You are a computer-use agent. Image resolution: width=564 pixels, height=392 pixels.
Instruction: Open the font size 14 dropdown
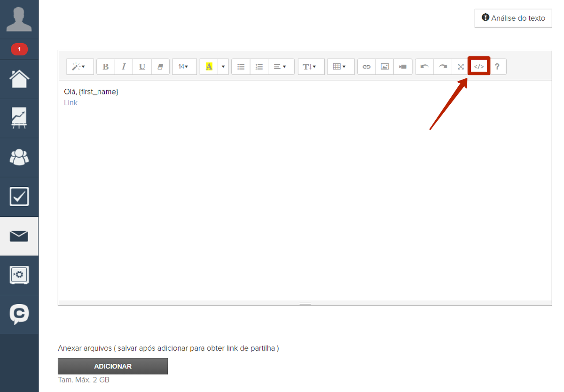pos(183,67)
